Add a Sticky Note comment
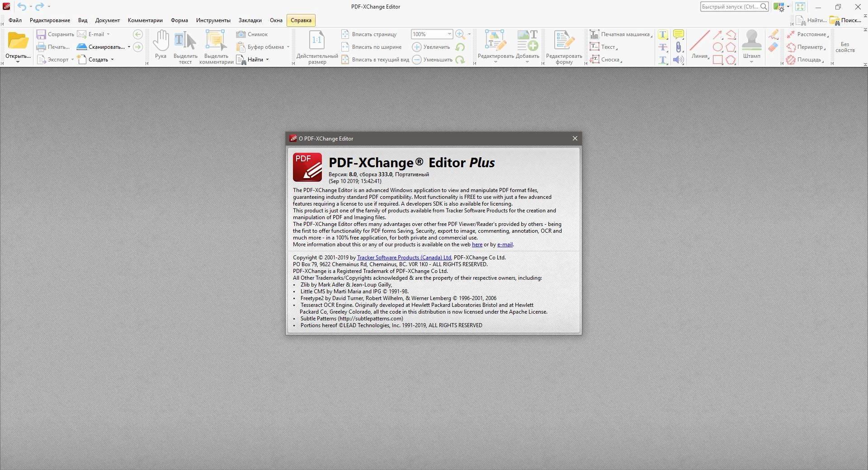868x470 pixels. pyautogui.click(x=678, y=34)
